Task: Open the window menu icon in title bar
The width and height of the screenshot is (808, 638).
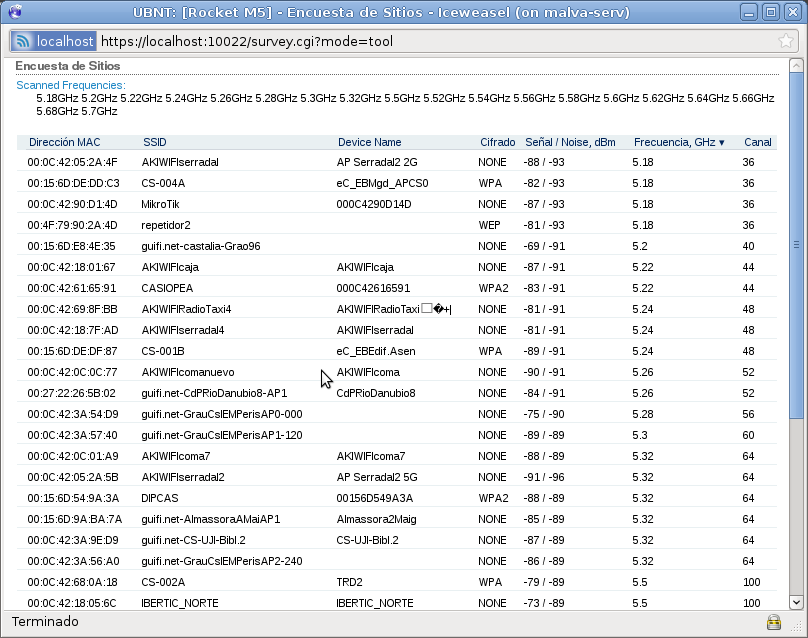Action: tap(13, 13)
